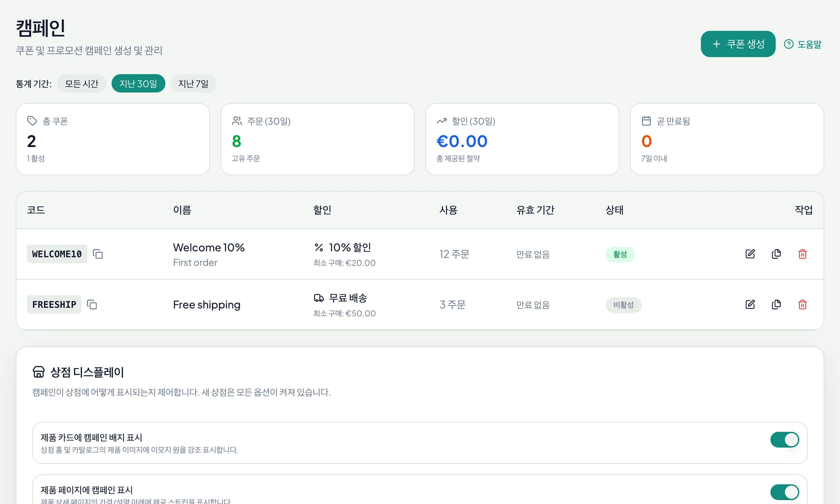Click the FREESHIP code badge
The height and width of the screenshot is (504, 840).
coord(54,304)
